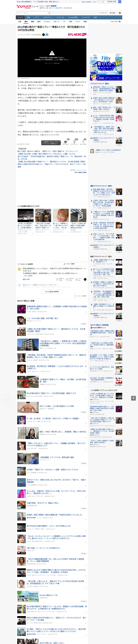This screenshot has width=138, height=644.
Task: Share article on Facebook icon under headline
Action: (47, 35)
